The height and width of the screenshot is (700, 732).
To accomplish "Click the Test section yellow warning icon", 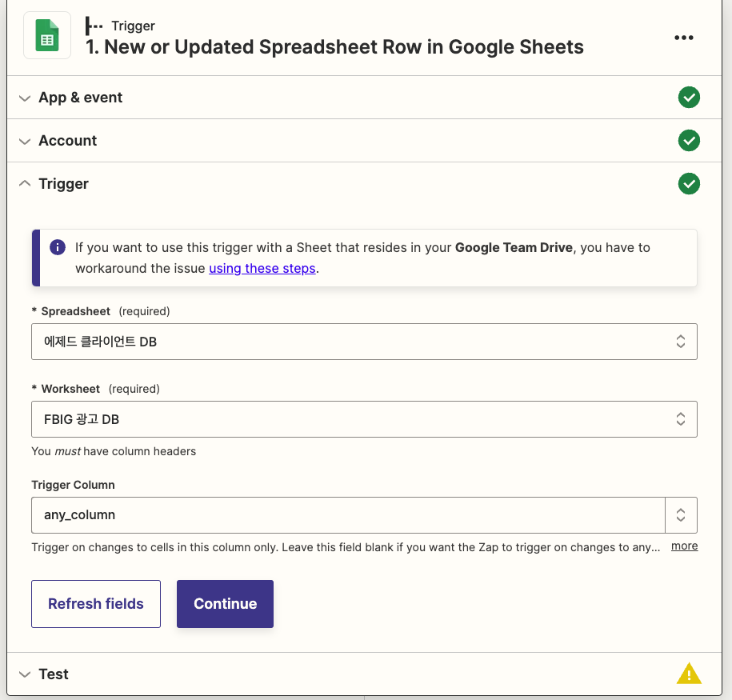I will (x=689, y=674).
